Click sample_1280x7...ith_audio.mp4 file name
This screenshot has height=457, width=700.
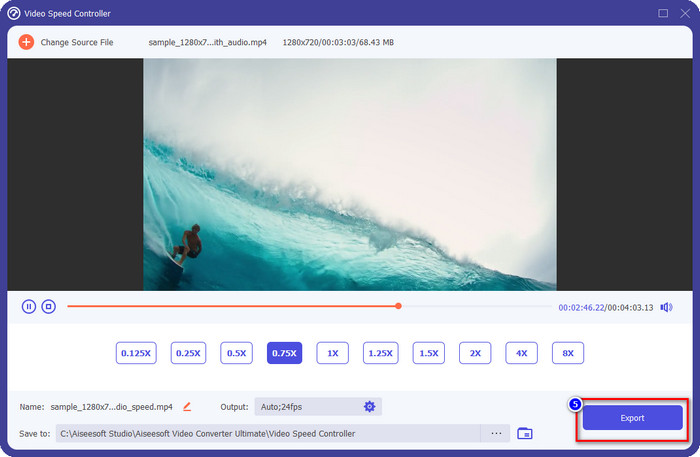click(208, 42)
